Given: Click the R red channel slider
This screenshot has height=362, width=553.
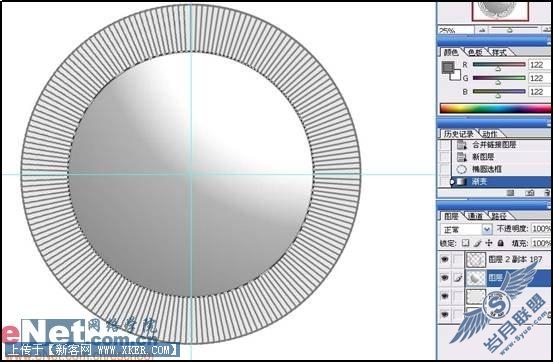Looking at the screenshot, I should (x=499, y=65).
